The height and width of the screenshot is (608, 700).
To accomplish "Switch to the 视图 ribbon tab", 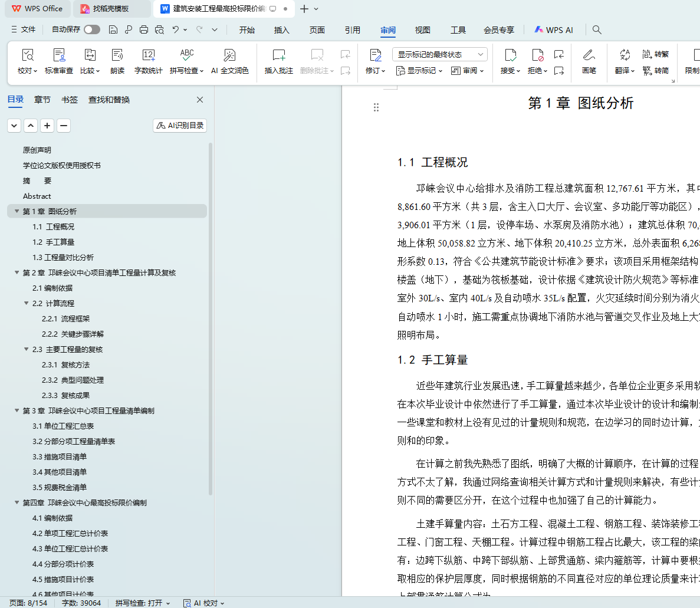I will click(422, 30).
